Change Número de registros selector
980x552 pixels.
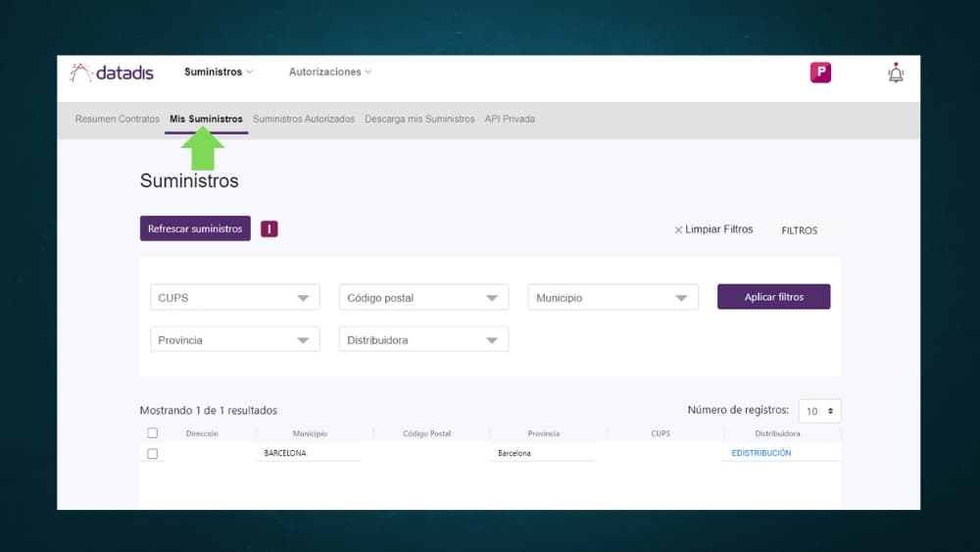click(x=819, y=411)
